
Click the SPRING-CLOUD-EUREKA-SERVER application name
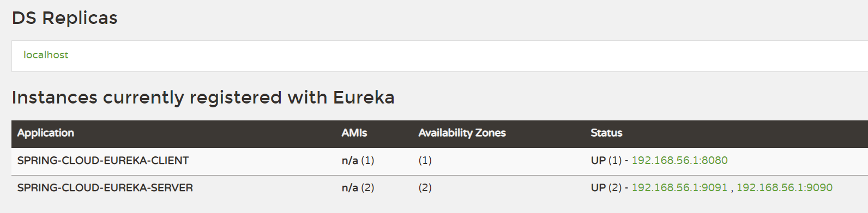coord(105,187)
